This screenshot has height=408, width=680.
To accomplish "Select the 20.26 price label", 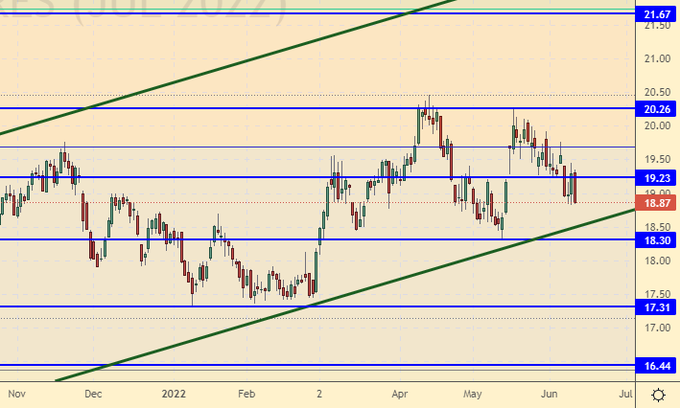I will coord(657,109).
